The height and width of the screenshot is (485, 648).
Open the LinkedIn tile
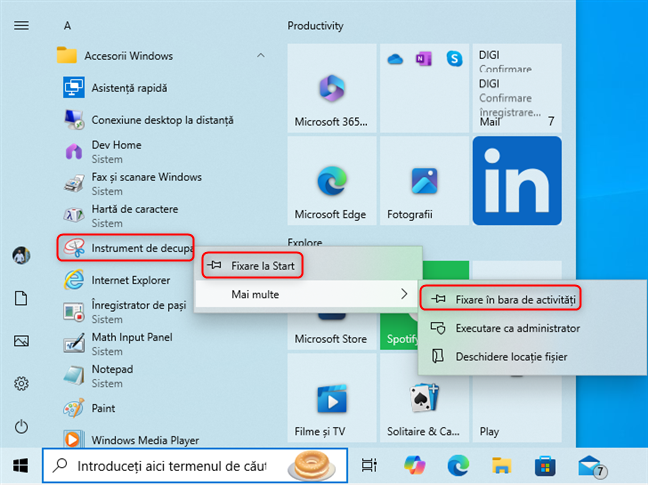pyautogui.click(x=516, y=181)
